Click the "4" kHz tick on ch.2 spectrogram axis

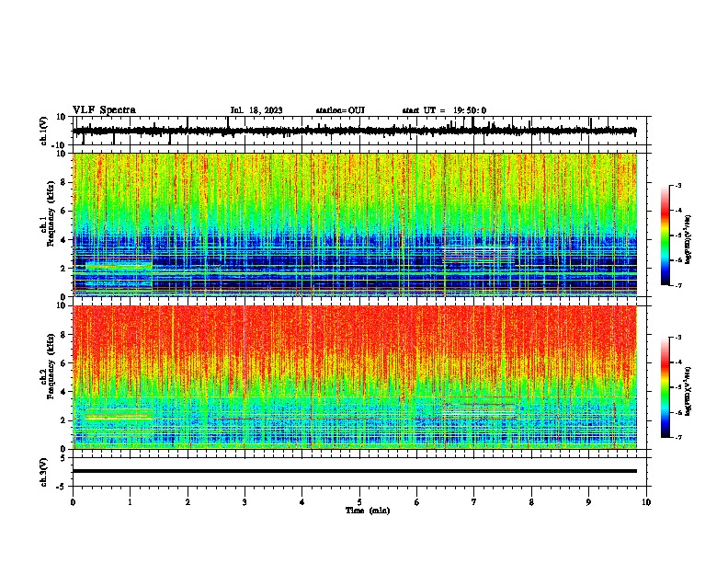pos(63,392)
